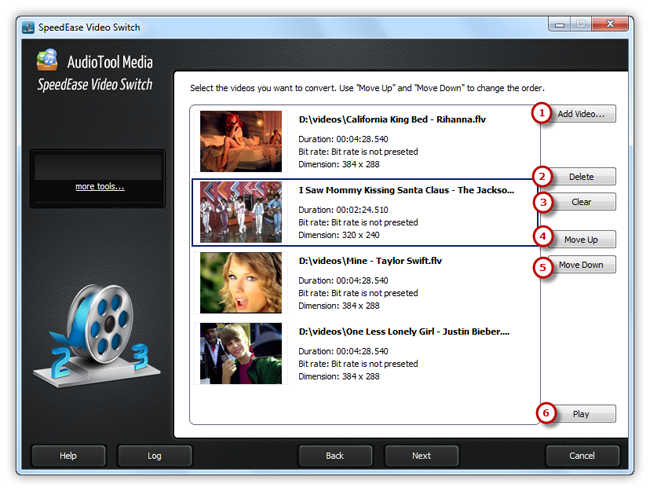Go Back to the previous step
Screen dimensions: 650x491
335,456
